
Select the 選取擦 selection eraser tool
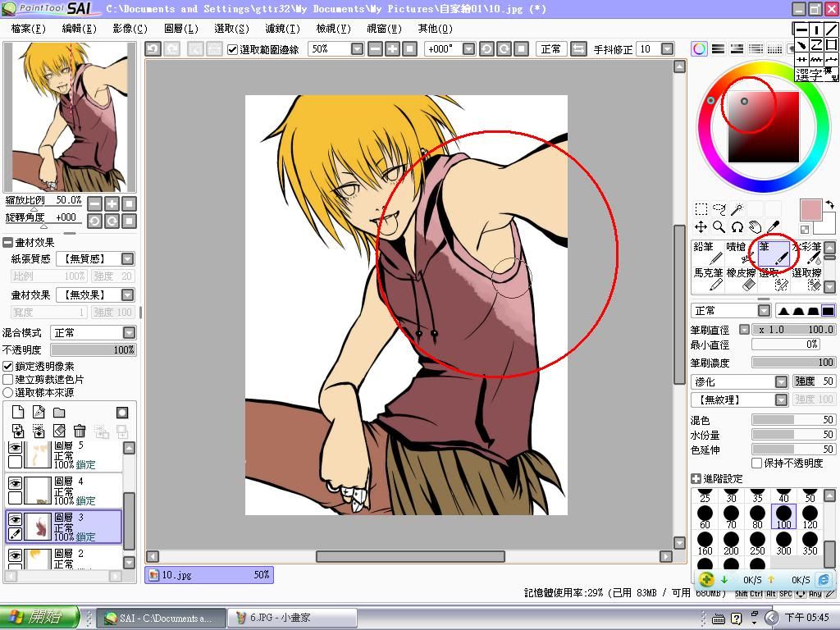(x=806, y=279)
